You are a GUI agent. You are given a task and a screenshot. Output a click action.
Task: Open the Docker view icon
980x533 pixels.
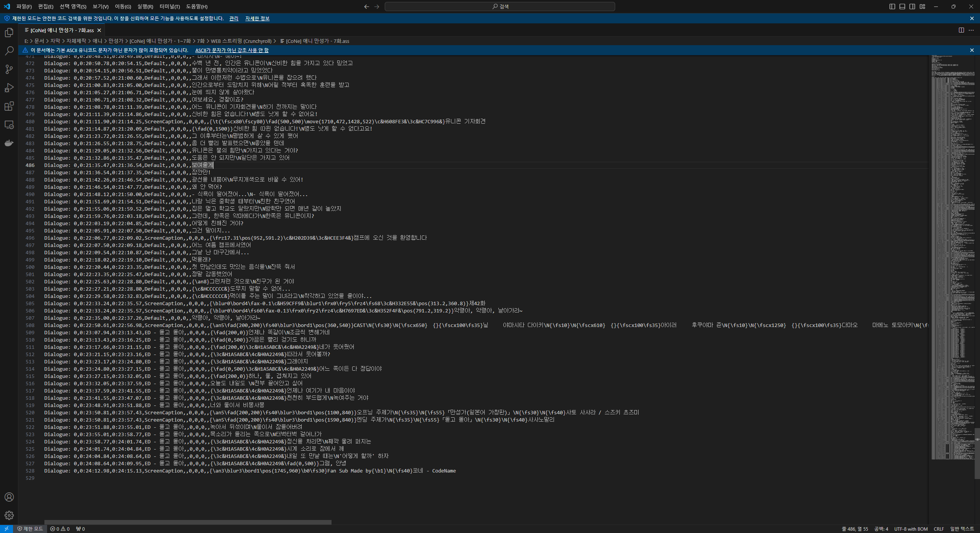[9, 143]
